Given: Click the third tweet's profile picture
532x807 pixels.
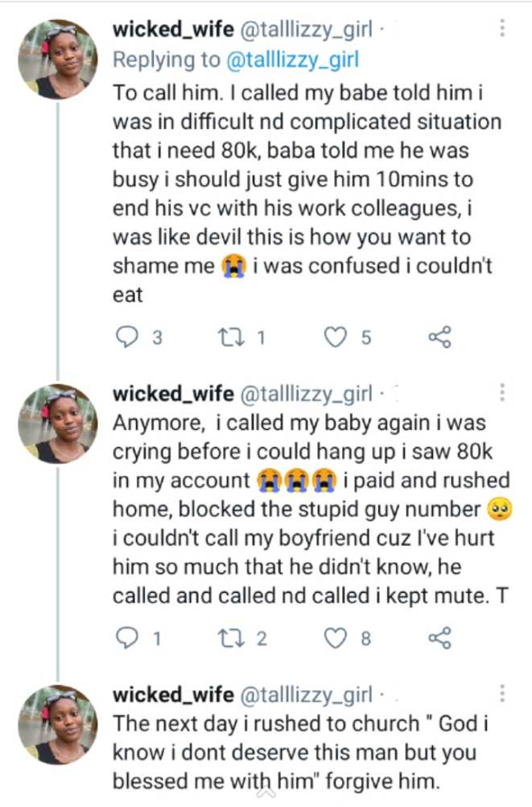Looking at the screenshot, I should point(57,723).
